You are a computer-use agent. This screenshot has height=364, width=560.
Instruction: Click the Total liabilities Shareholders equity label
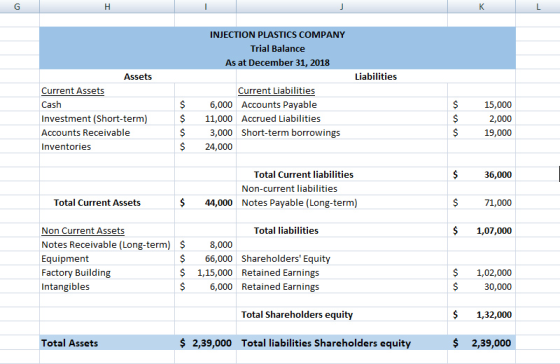tap(342, 343)
